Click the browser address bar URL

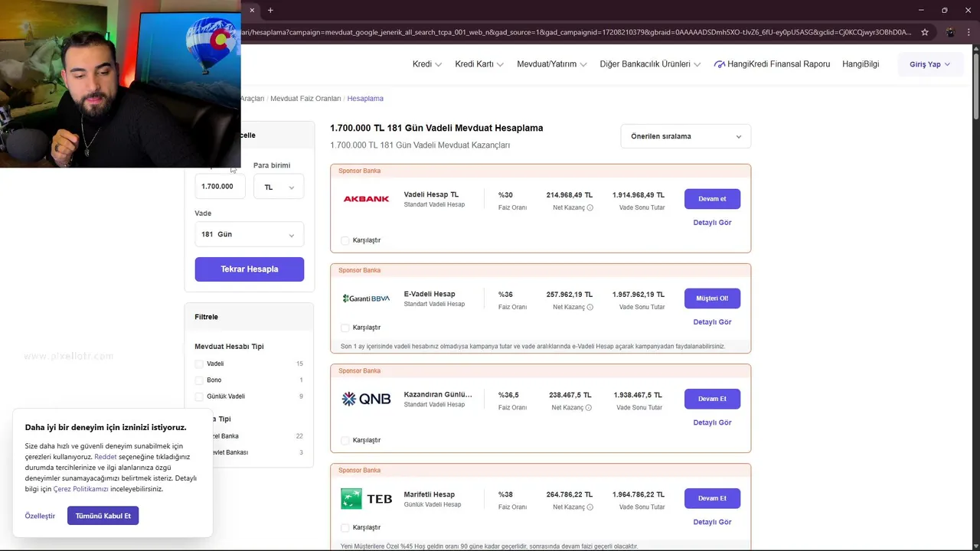578,32
